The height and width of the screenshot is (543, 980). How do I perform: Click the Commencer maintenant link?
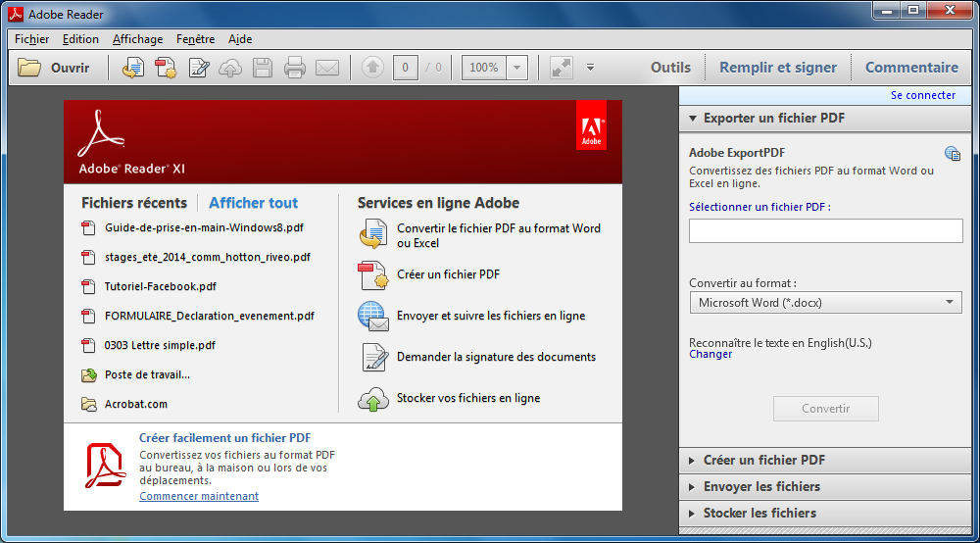click(x=199, y=496)
